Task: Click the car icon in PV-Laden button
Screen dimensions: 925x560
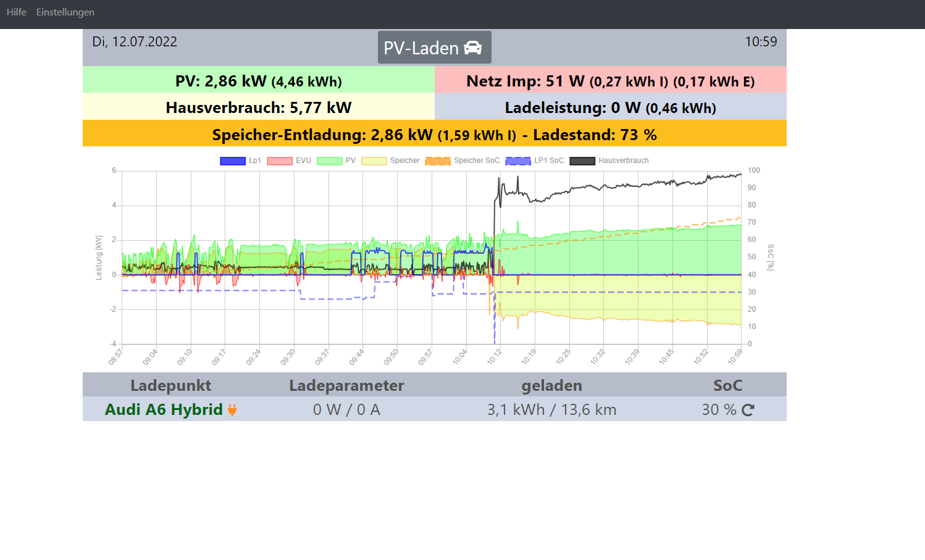Action: click(472, 48)
